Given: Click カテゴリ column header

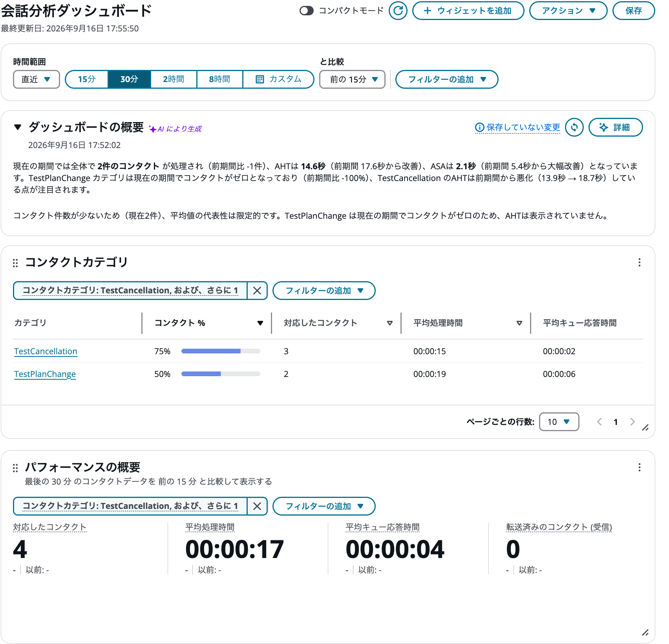Looking at the screenshot, I should (30, 323).
